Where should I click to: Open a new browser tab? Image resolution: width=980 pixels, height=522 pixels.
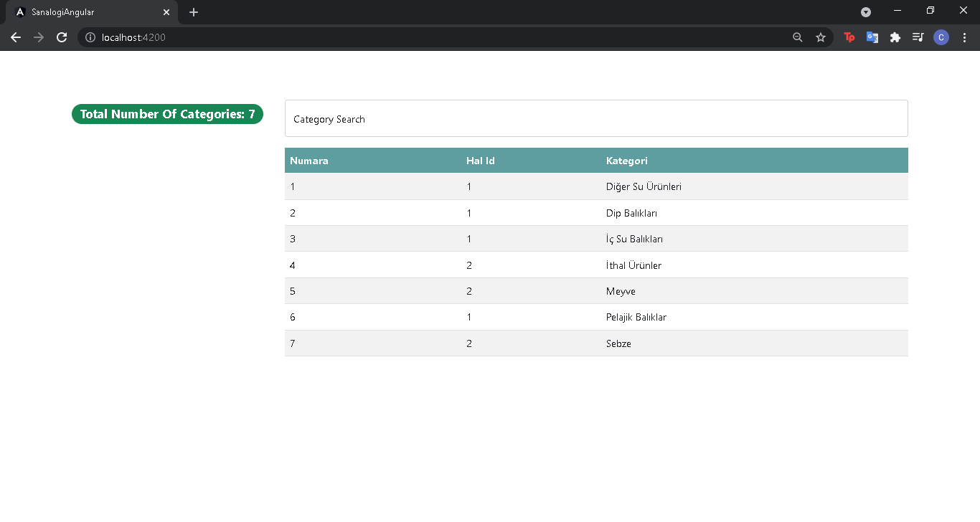(194, 12)
